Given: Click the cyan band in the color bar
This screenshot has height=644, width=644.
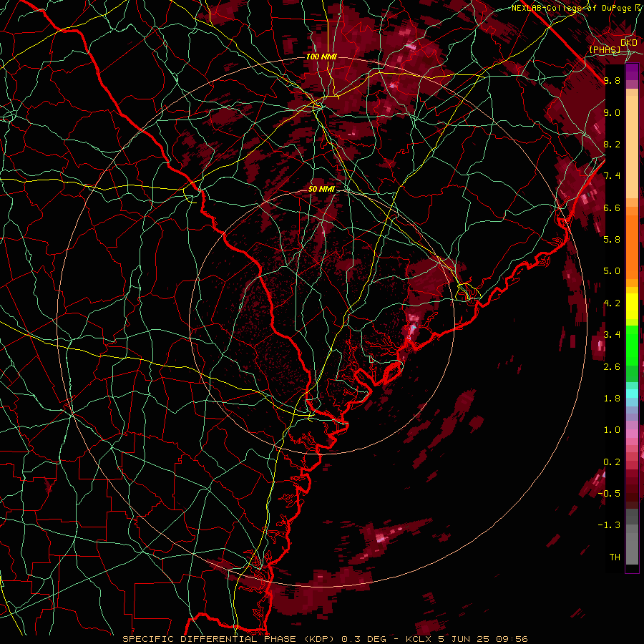Looking at the screenshot, I should coord(632,394).
